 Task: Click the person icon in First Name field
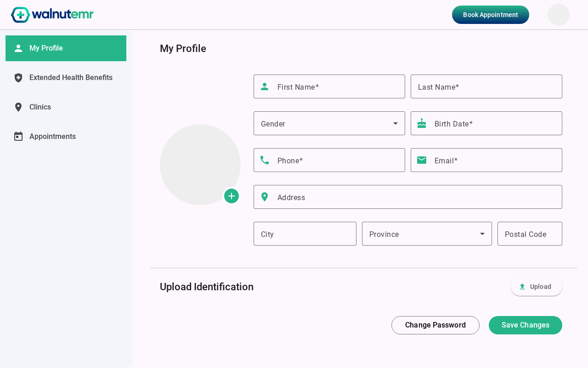(265, 86)
